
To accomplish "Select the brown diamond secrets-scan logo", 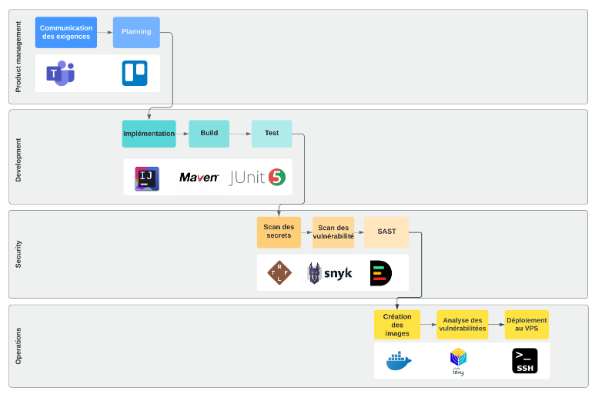I will 280,273.
